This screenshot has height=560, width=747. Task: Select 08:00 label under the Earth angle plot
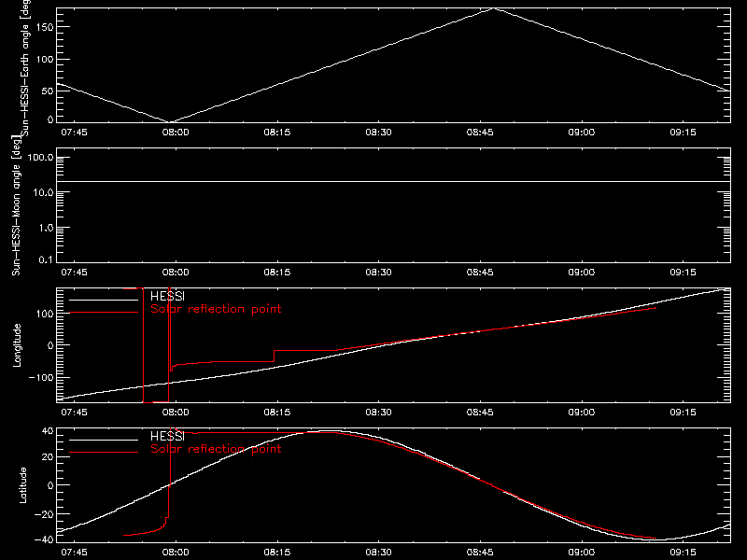pos(176,133)
